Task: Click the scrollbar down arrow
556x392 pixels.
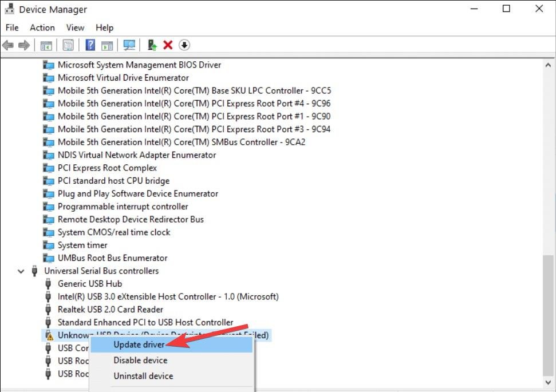Action: point(548,382)
